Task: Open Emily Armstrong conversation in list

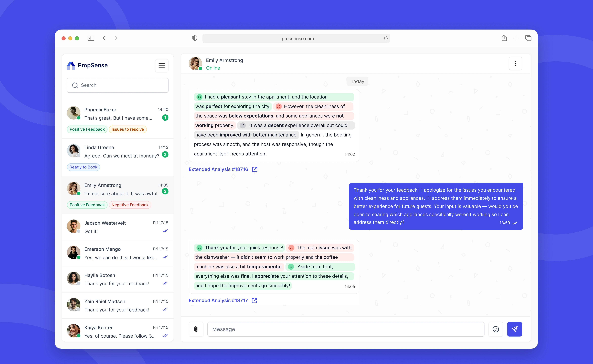Action: [x=118, y=195]
